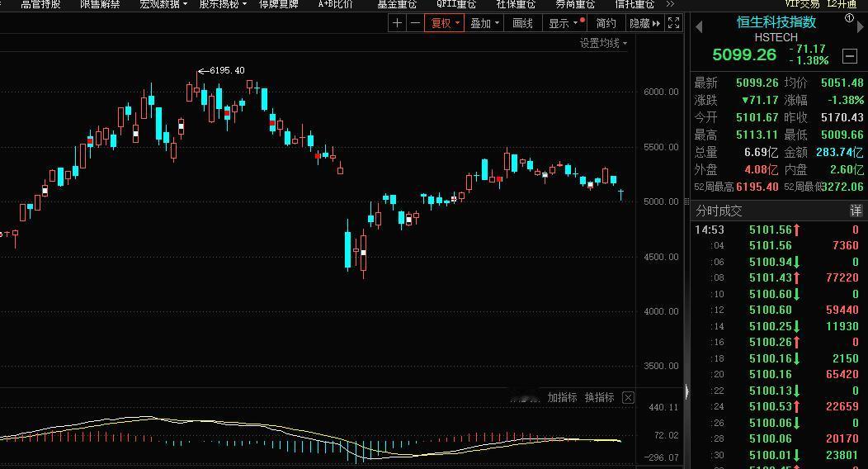
Task: Collapse quote panel with boxed minus icon
Action: click(x=850, y=55)
